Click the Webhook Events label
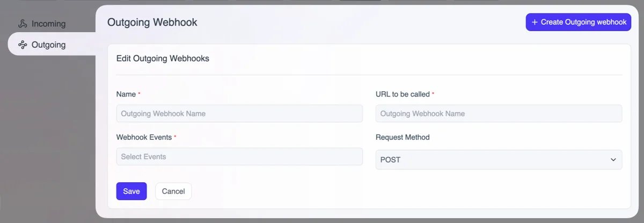This screenshot has height=223, width=644. pyautogui.click(x=144, y=137)
